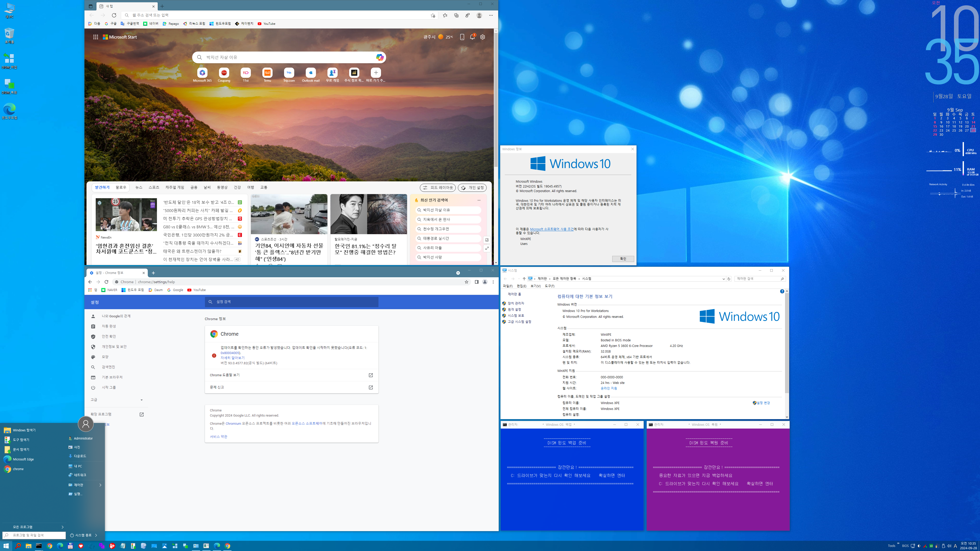Bookmark the Chrome settings page with star

[467, 282]
